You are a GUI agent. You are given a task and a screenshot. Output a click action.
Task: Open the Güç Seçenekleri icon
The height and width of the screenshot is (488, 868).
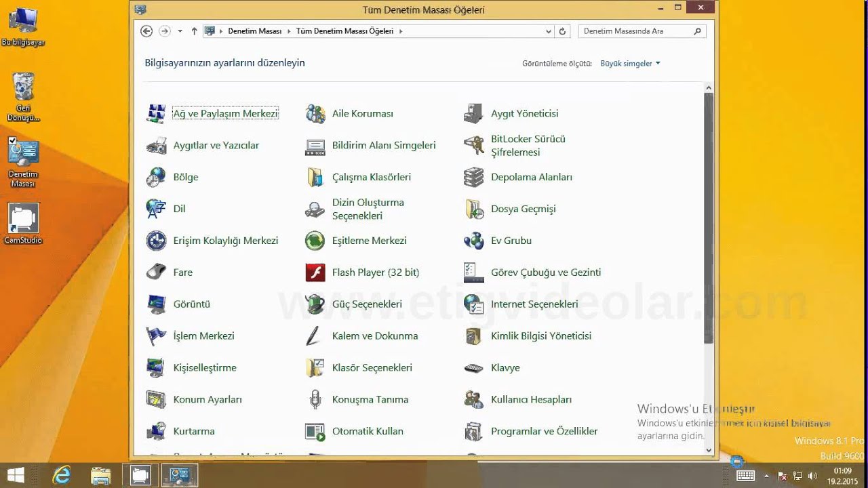[x=315, y=304]
